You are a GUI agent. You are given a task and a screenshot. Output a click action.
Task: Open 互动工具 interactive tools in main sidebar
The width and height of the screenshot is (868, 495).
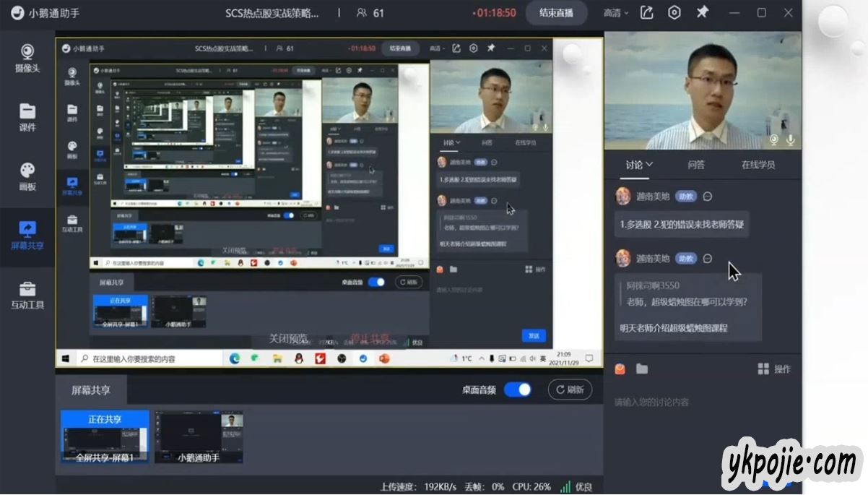[27, 295]
